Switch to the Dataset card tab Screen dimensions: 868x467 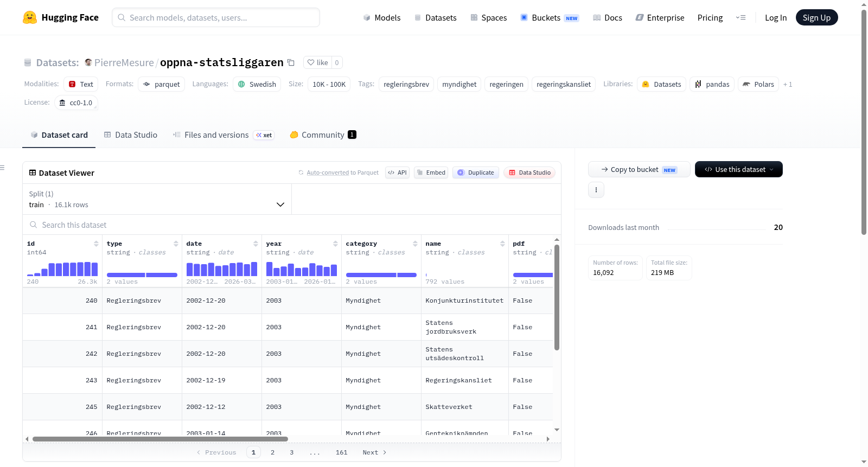(59, 135)
